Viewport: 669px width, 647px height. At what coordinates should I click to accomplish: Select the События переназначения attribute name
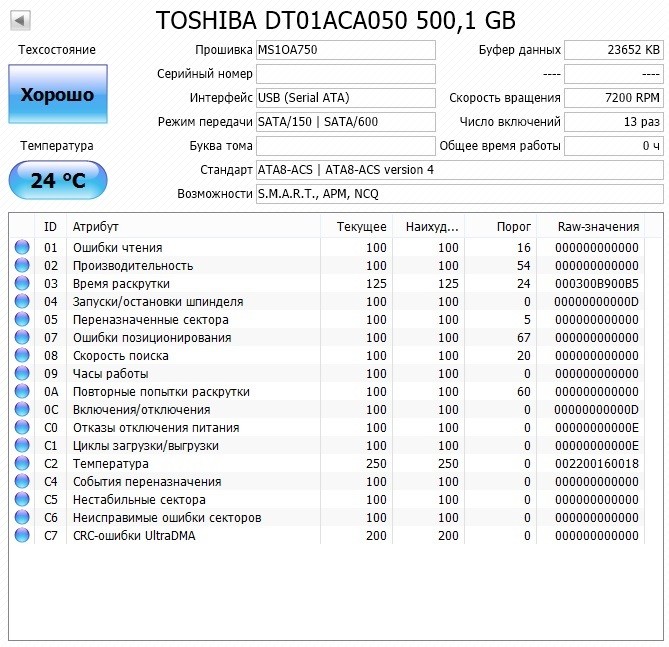tap(147, 481)
